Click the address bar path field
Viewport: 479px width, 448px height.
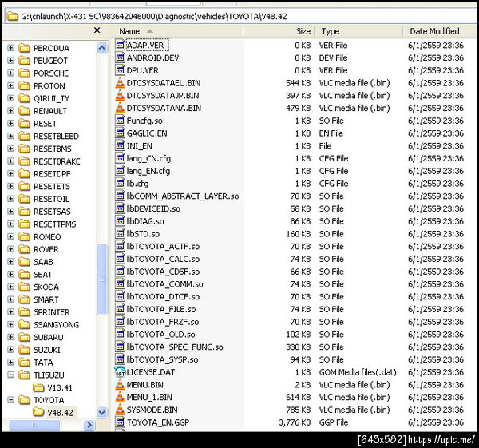(x=241, y=16)
